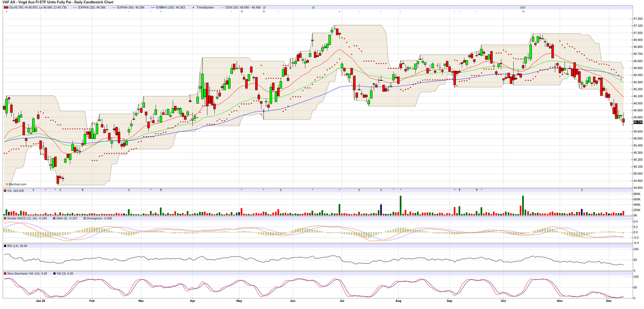The image size is (644, 309).
Task: Click the 45.730 current price tag
Action: 638,122
